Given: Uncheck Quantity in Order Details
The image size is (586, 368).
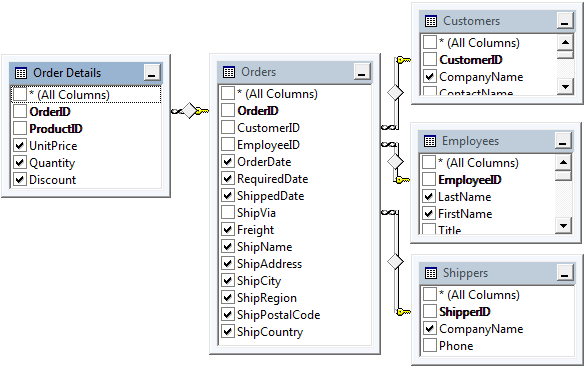Looking at the screenshot, I should [x=20, y=163].
